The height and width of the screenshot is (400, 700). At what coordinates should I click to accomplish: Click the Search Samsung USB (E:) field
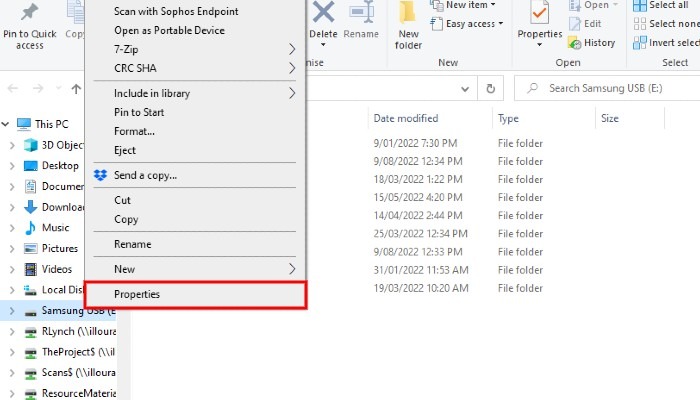coord(607,88)
